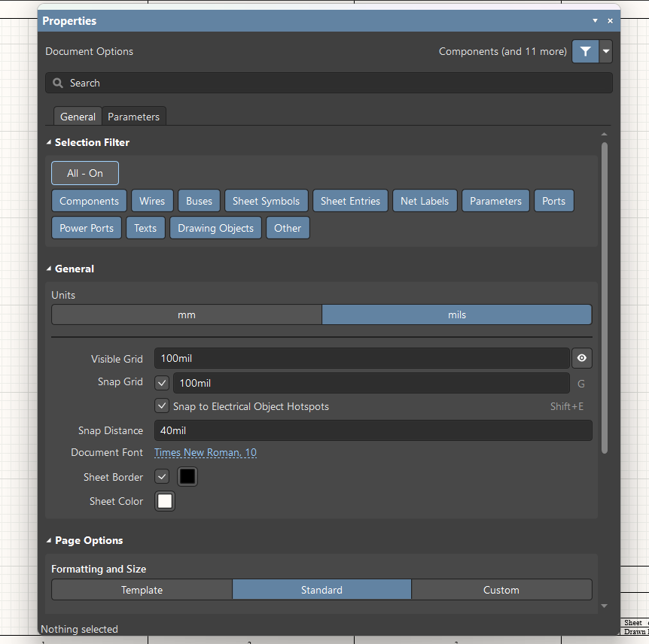The image size is (649, 644).
Task: Choose Standard formatting mode
Action: coord(322,590)
